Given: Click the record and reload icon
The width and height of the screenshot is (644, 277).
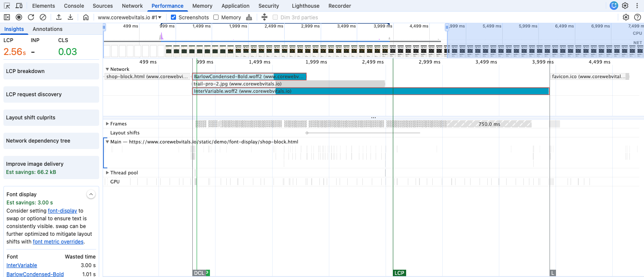Looking at the screenshot, I should [31, 17].
